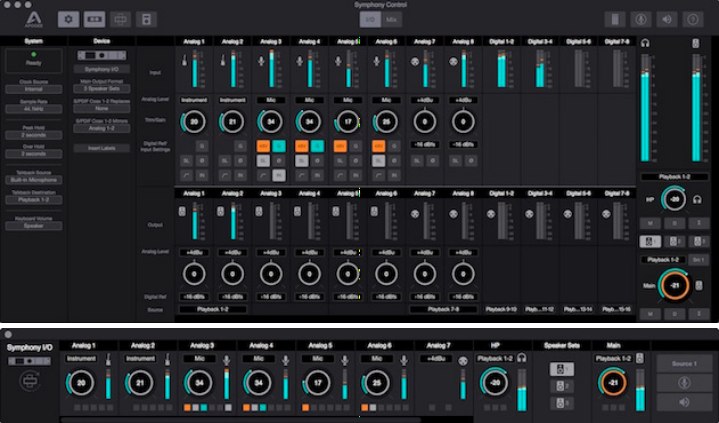Open help with the question mark icon
719x423 pixels.
pos(693,19)
